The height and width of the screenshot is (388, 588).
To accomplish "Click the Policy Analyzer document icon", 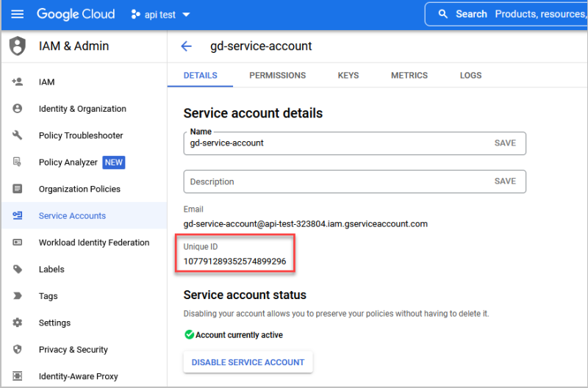I will click(x=17, y=162).
